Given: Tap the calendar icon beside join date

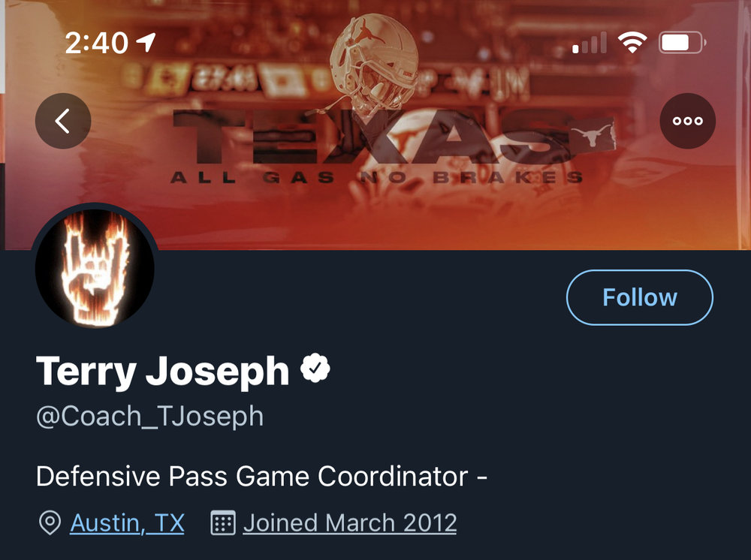Looking at the screenshot, I should (x=223, y=522).
